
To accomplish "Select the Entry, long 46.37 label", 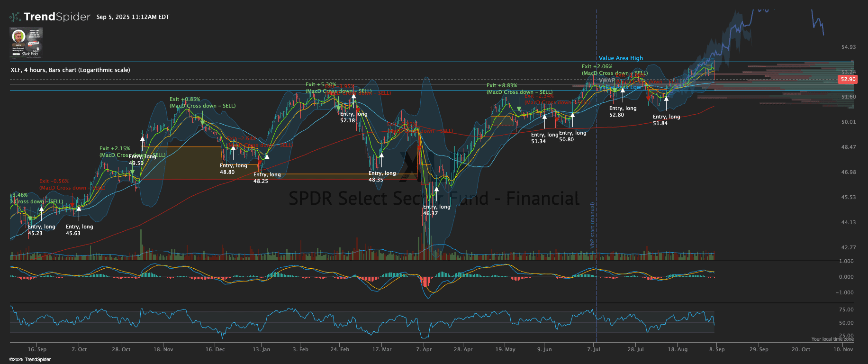I will (436, 210).
